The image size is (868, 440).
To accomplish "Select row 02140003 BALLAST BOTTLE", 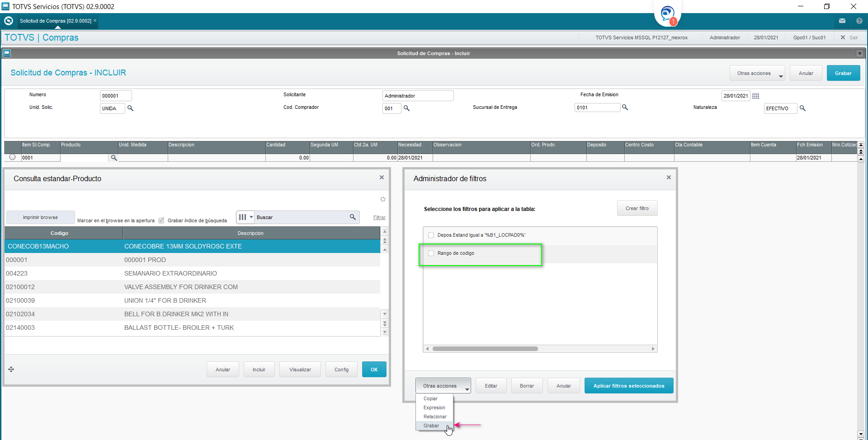I will click(x=192, y=328).
